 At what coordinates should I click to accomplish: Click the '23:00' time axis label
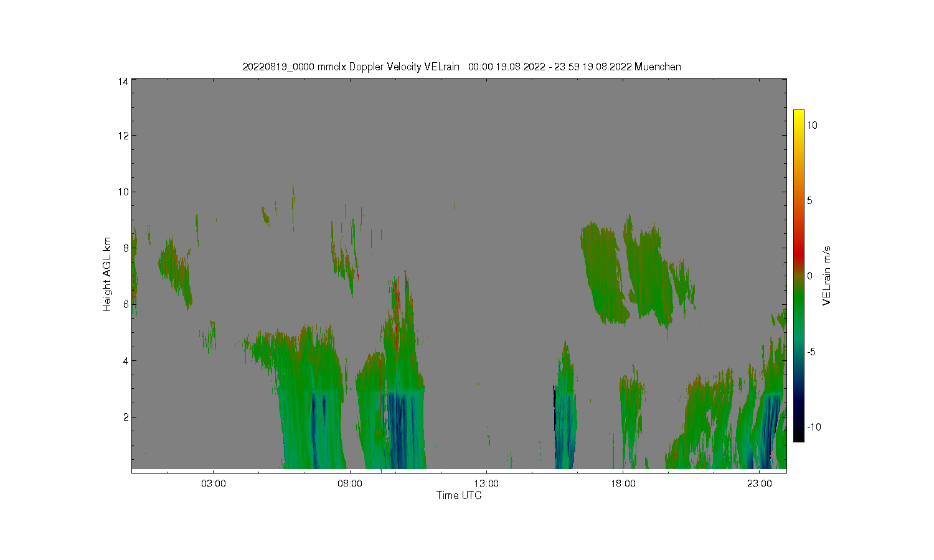point(760,484)
